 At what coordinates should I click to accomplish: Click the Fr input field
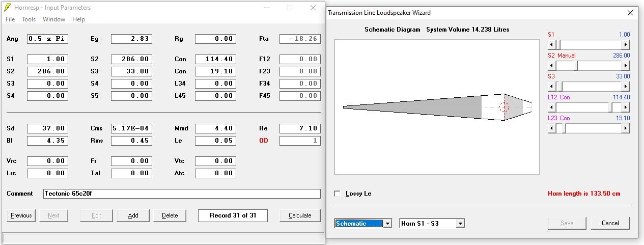pyautogui.click(x=131, y=161)
